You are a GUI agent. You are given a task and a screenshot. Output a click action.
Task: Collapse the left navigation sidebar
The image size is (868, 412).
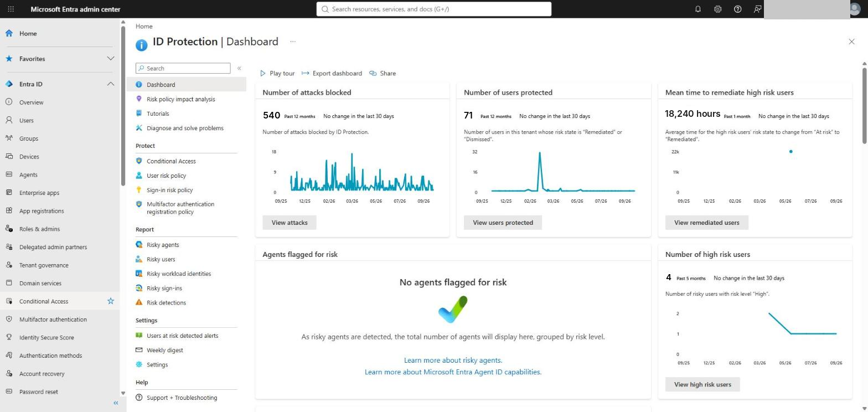[x=116, y=403]
